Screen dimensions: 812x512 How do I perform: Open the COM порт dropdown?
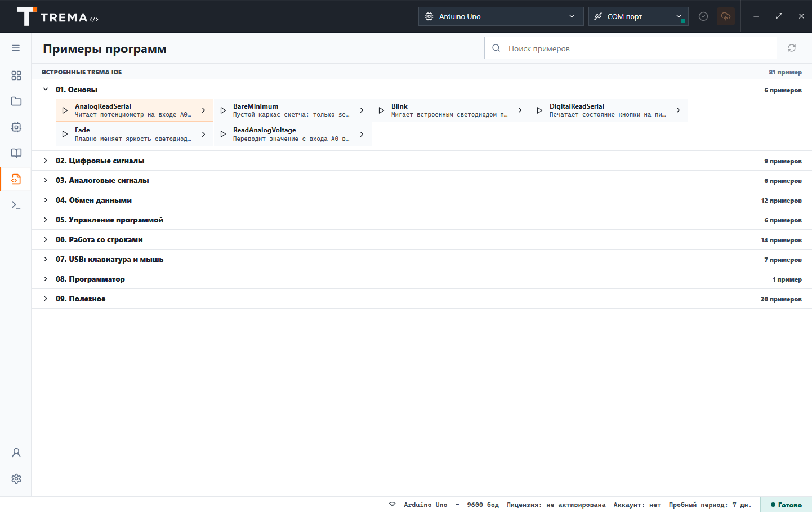(x=639, y=16)
